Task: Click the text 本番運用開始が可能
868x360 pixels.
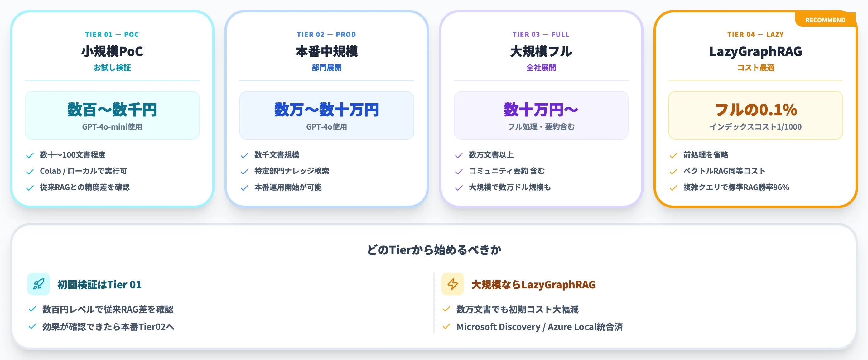Action: click(x=288, y=187)
